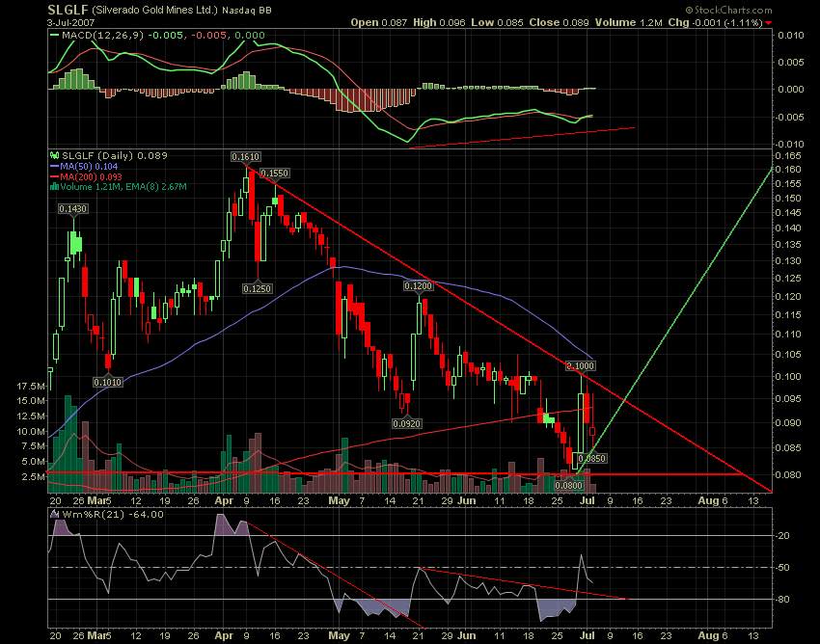Click the 'StockCharts.com' copyright link
The image size is (820, 644).
(728, 10)
